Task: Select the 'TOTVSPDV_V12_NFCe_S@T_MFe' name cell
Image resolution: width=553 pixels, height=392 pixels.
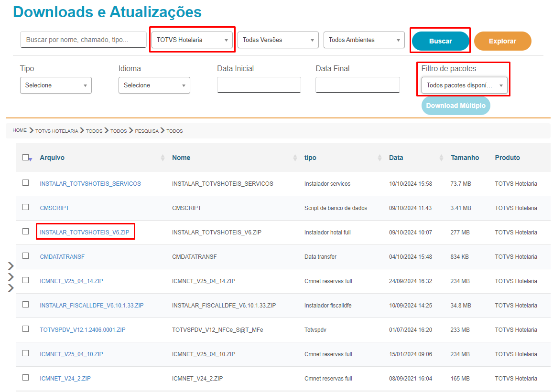Action: pos(217,329)
